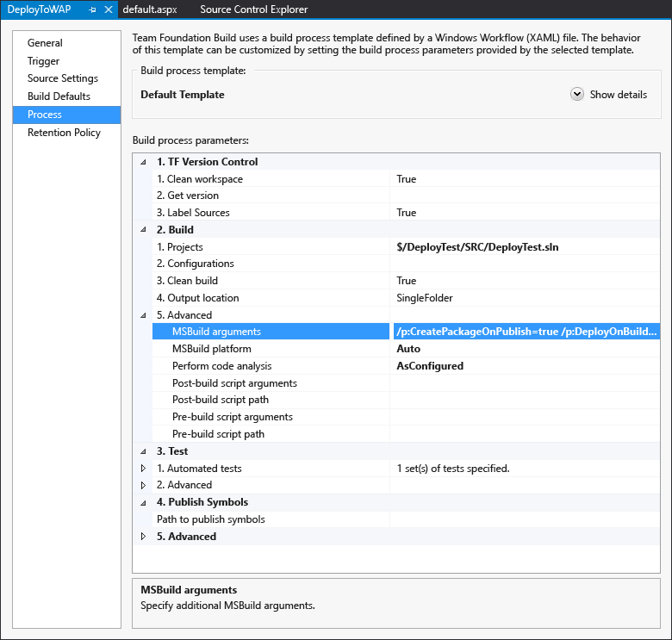The width and height of the screenshot is (672, 640).
Task: Select the Get version parameter
Action: click(271, 196)
